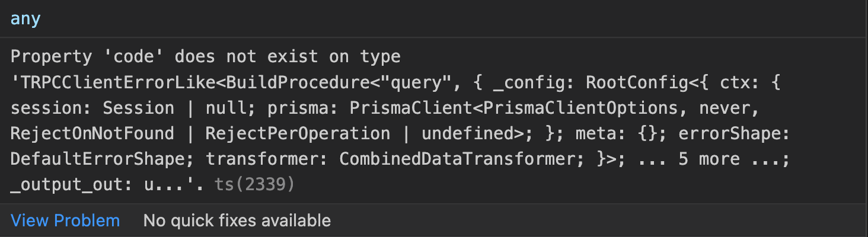Click the RejectOnNotFound text
The width and height of the screenshot is (868, 237).
[x=92, y=134]
